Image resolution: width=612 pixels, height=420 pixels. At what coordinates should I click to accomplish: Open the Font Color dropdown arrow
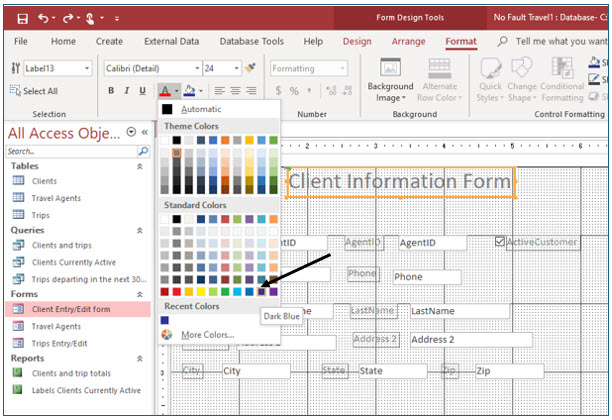pyautogui.click(x=176, y=91)
